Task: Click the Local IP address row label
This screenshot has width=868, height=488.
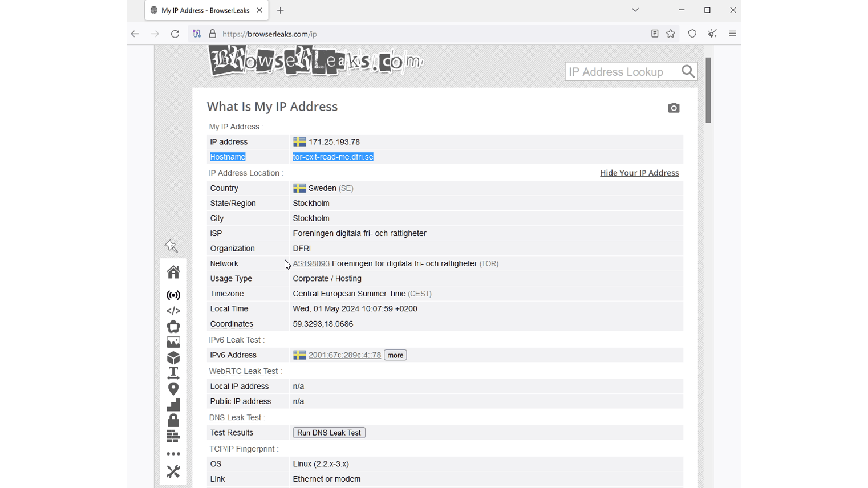Action: pos(239,387)
